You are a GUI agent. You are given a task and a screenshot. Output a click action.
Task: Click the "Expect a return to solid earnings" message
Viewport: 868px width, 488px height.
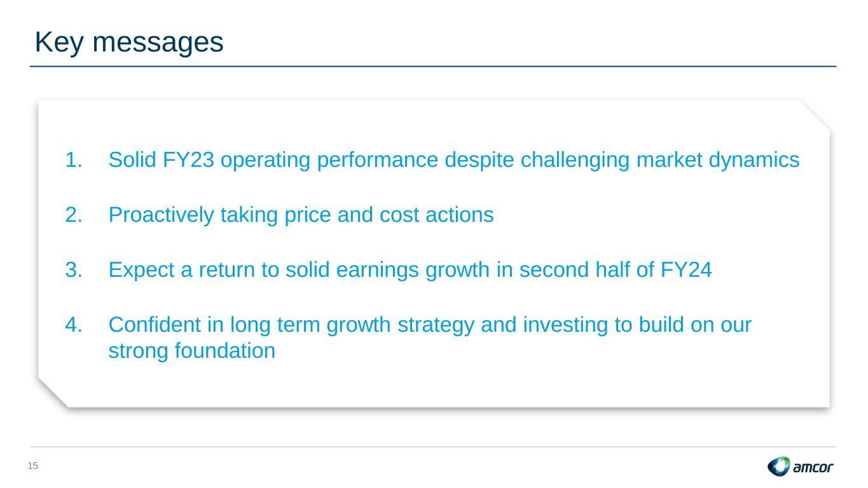[410, 270]
